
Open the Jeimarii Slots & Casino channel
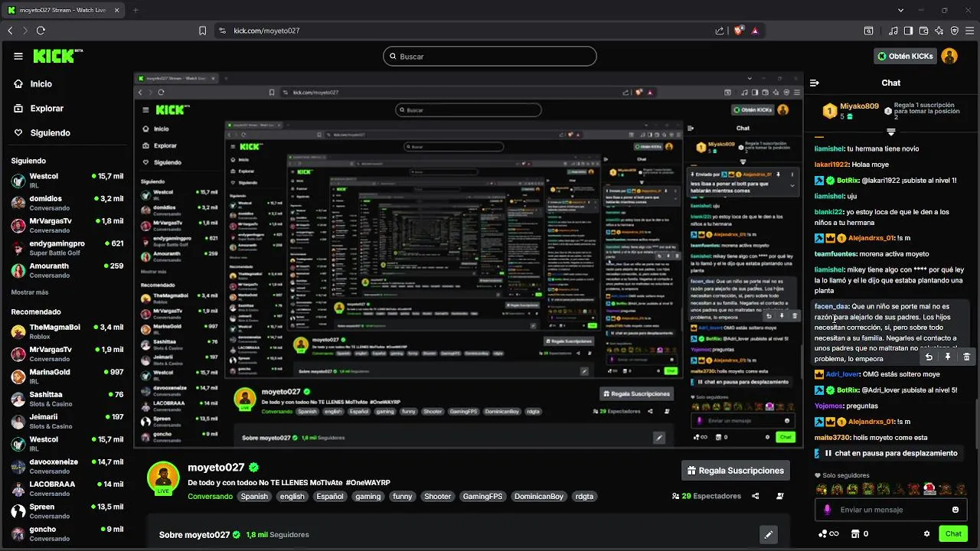coord(67,422)
